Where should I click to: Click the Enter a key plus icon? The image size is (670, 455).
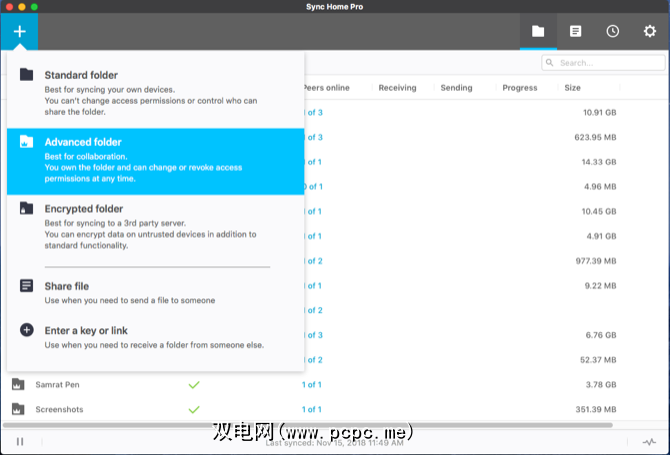[26, 330]
